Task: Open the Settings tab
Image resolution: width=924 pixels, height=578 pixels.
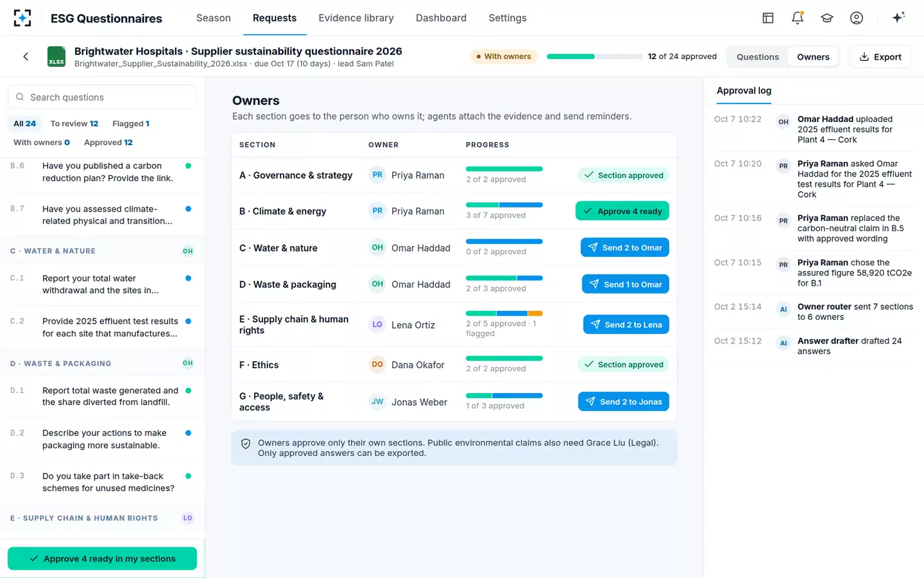Action: pyautogui.click(x=508, y=18)
